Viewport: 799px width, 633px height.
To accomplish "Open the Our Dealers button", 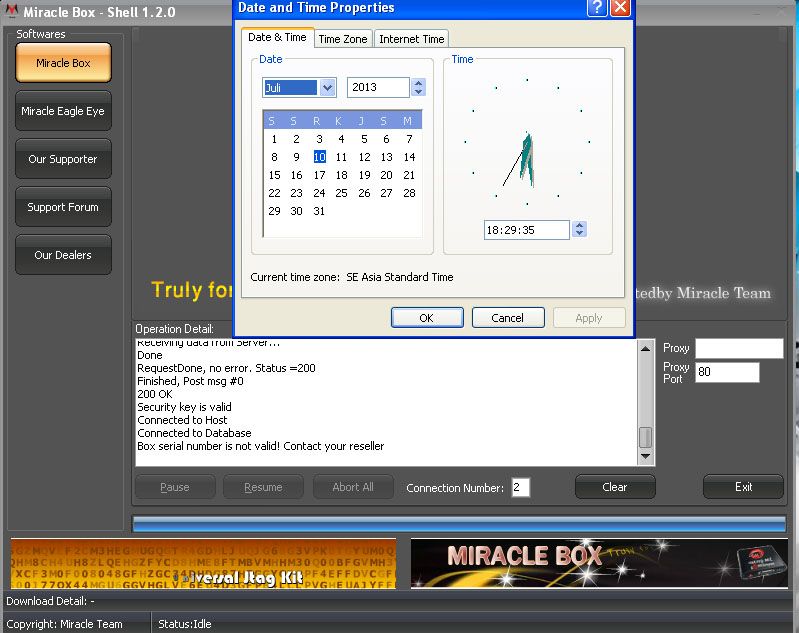I will (x=63, y=254).
